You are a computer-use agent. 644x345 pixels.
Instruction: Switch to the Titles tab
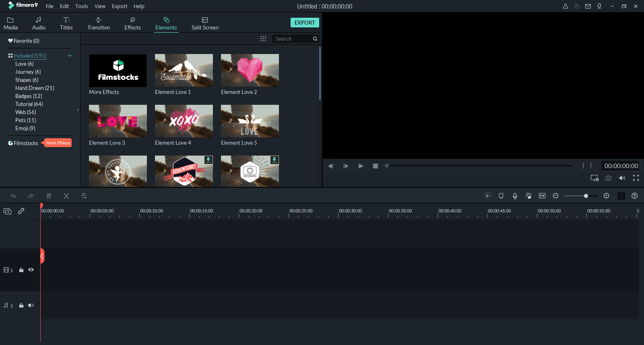(x=66, y=23)
